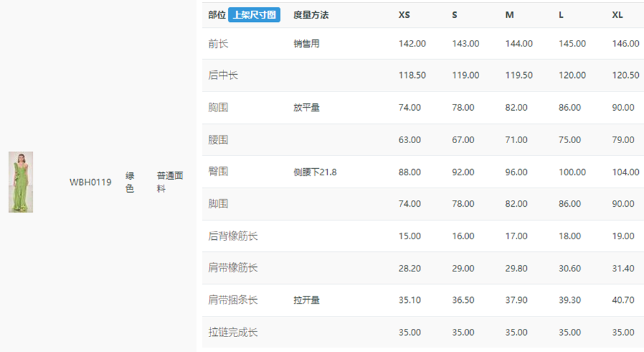Select product code WBH0119
The image size is (644, 352).
90,182
